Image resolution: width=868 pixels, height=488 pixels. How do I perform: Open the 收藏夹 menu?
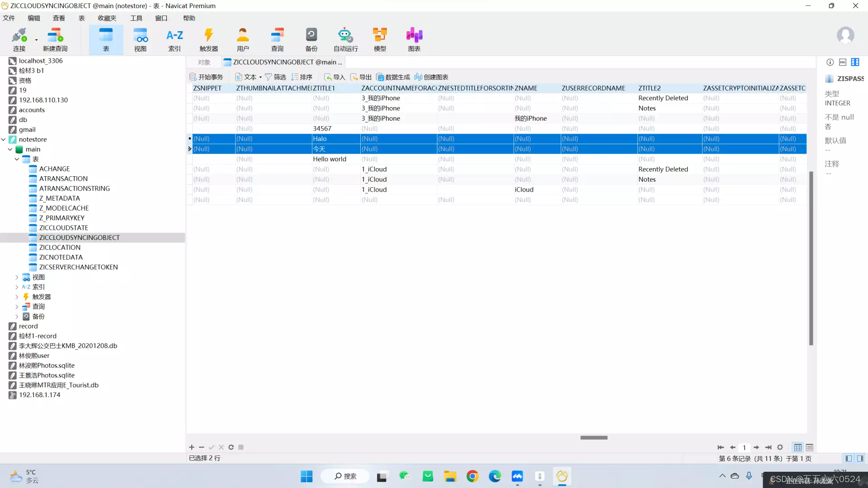(107, 18)
